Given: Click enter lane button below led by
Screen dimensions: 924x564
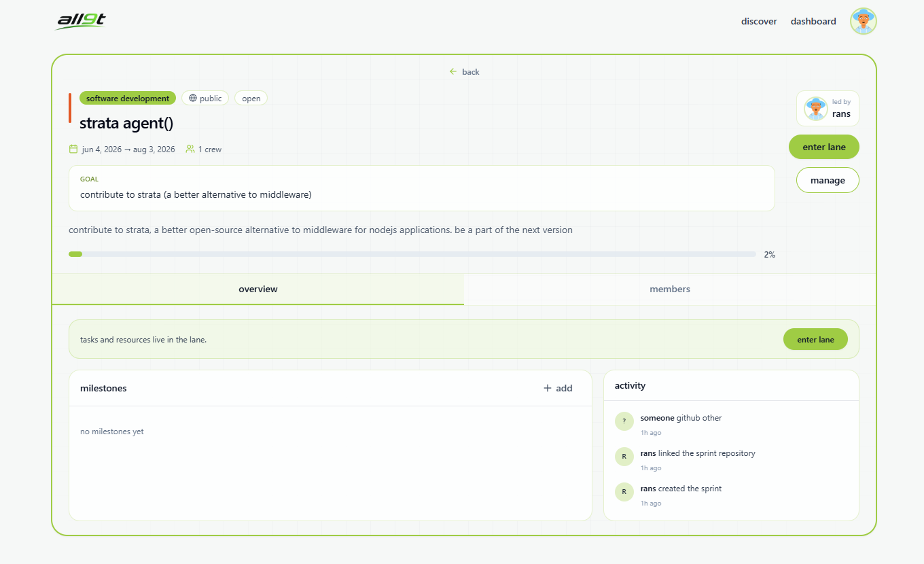Looking at the screenshot, I should click(x=823, y=147).
